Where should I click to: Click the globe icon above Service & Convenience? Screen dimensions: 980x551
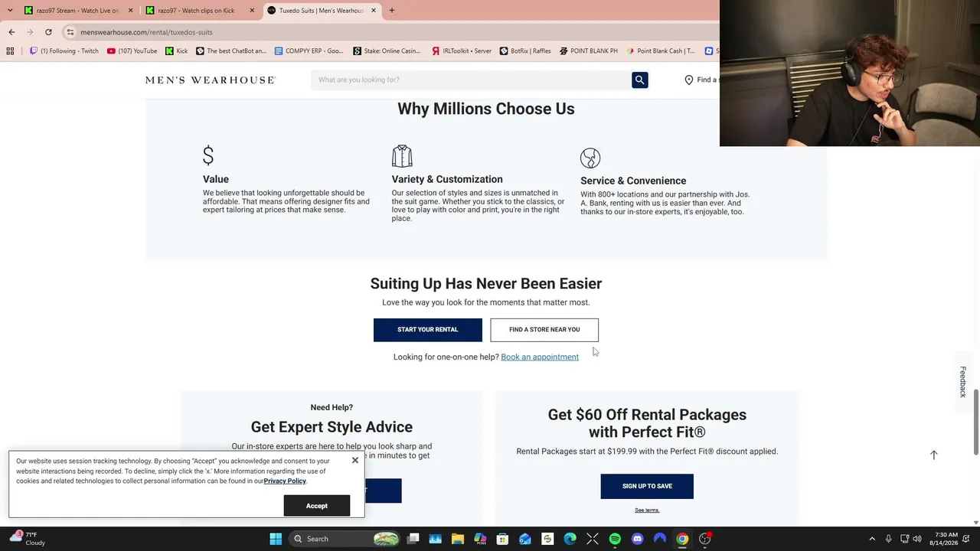coord(590,158)
